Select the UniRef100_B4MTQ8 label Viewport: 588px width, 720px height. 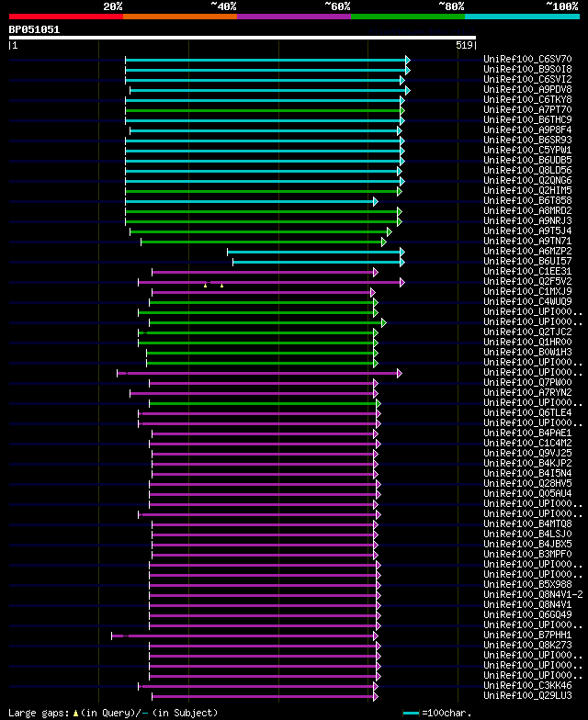tap(527, 523)
